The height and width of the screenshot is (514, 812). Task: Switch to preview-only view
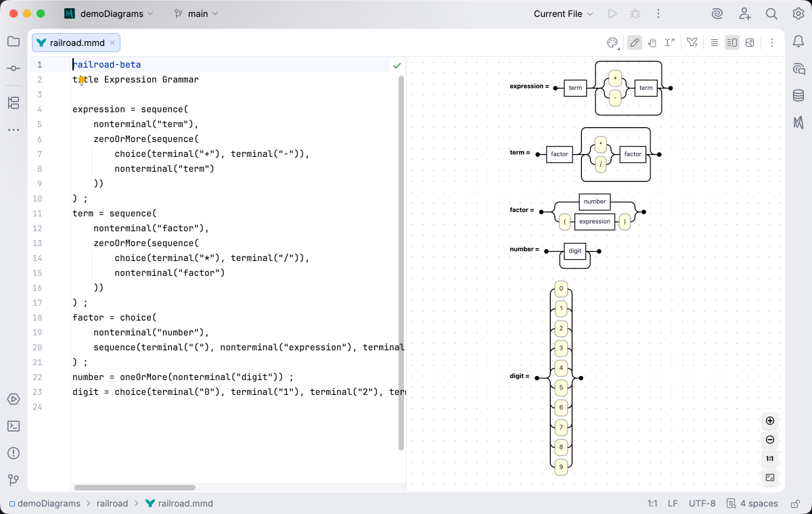coord(750,43)
